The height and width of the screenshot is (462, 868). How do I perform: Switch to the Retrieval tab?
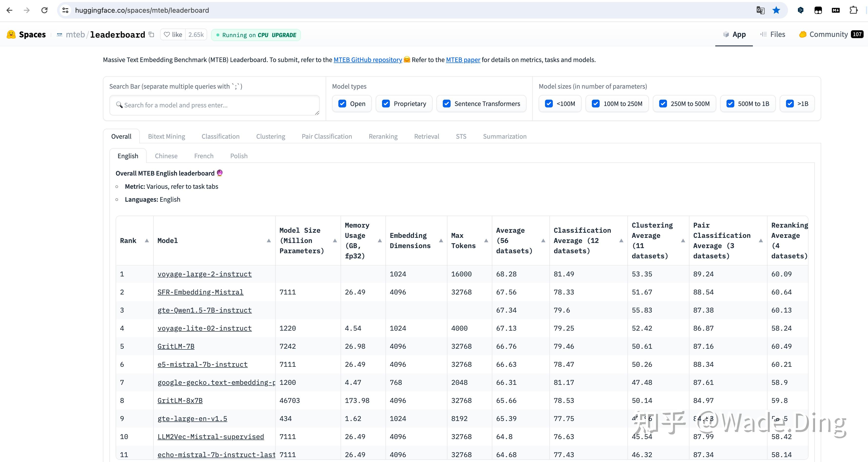[x=426, y=136]
